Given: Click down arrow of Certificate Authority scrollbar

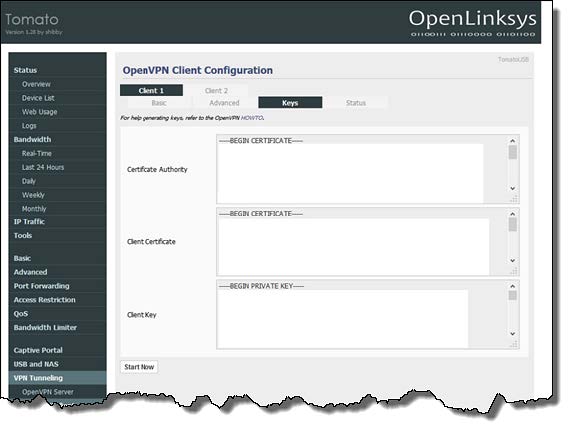Looking at the screenshot, I should 513,188.
